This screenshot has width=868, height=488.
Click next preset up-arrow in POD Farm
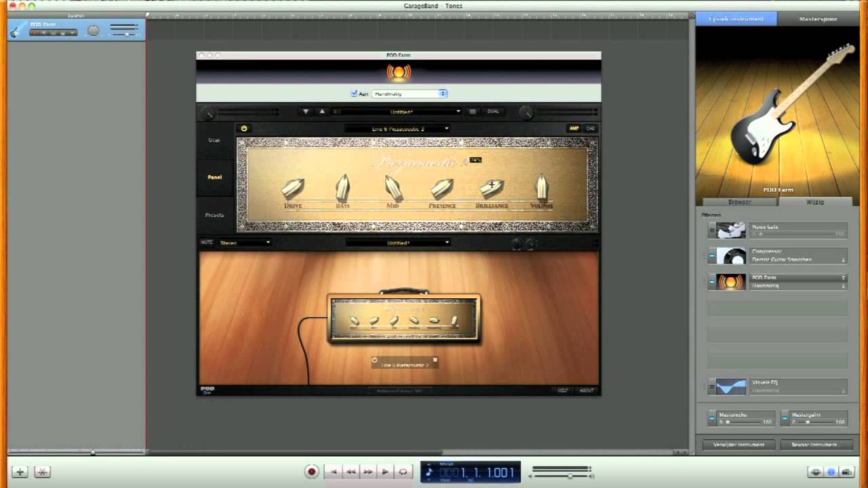coord(322,111)
